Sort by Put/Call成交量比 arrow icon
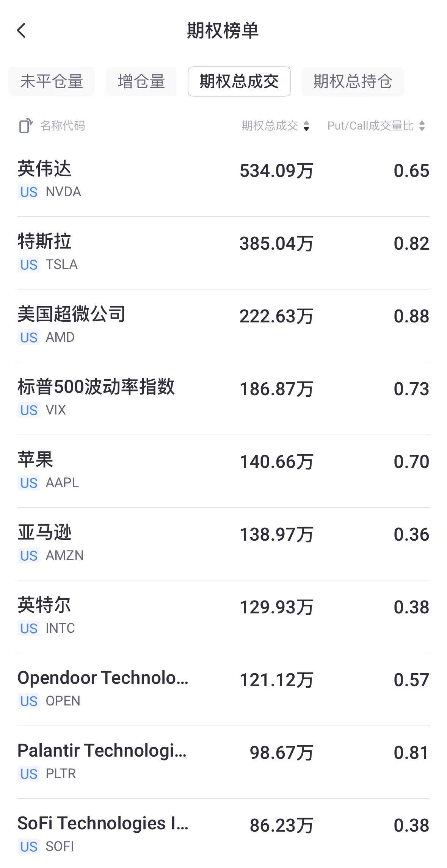Image resolution: width=447 pixels, height=868 pixels. click(422, 126)
